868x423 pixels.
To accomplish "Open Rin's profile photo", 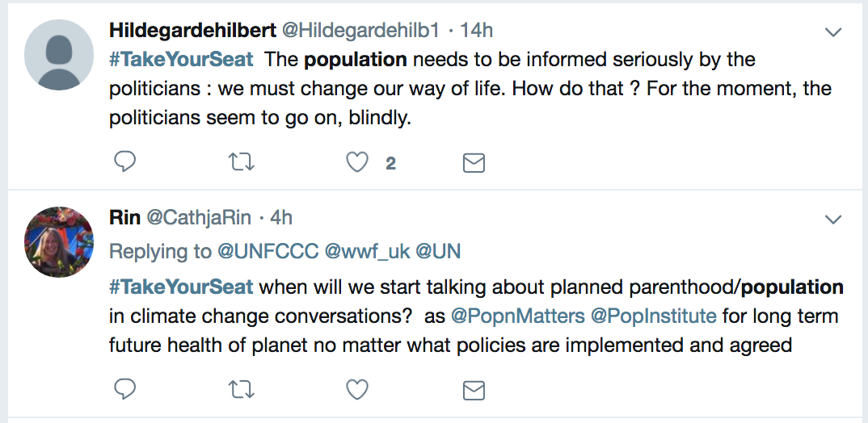I will tap(58, 240).
